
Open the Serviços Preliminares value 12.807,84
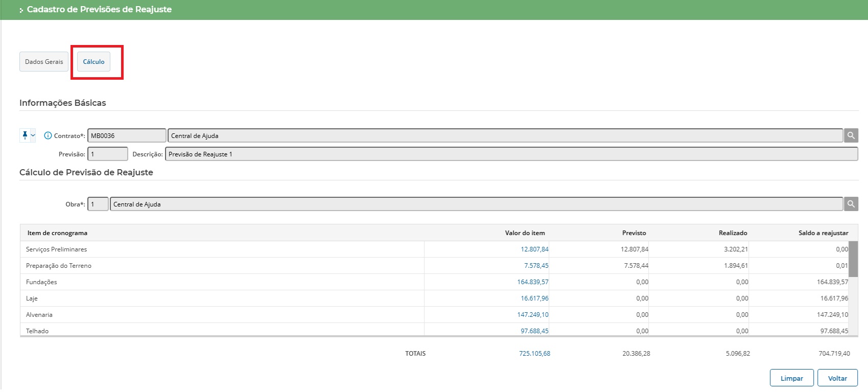pyautogui.click(x=534, y=249)
